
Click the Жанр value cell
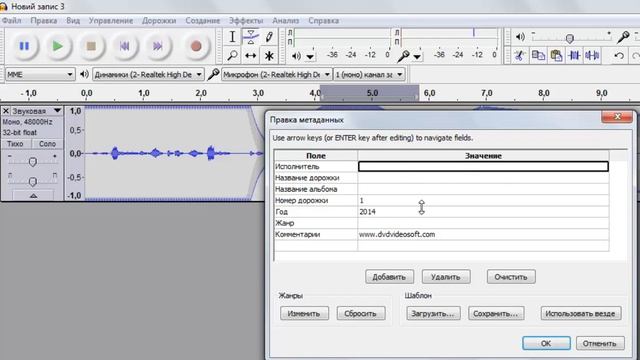coord(483,223)
